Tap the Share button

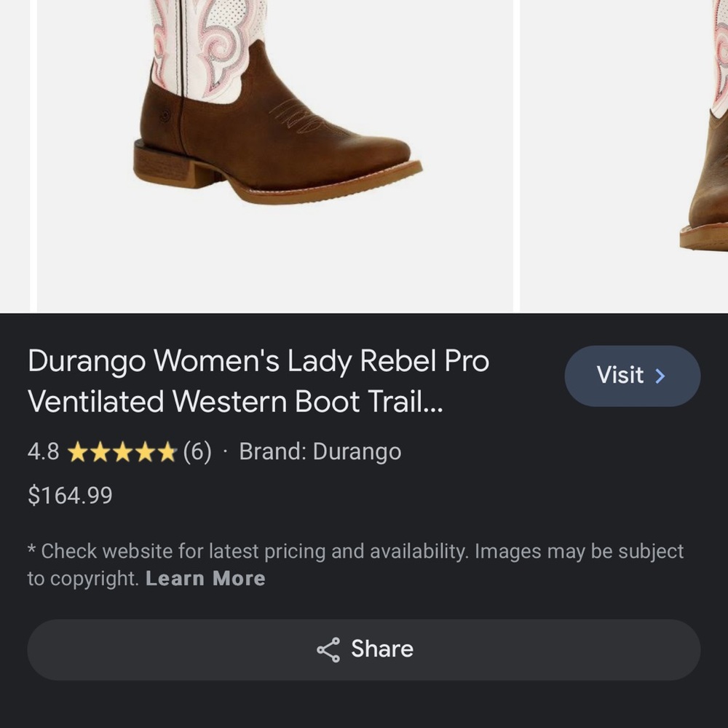(x=364, y=649)
